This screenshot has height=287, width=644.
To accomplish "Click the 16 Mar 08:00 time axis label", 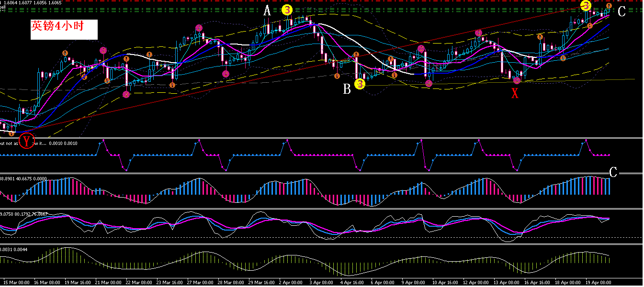I will [47, 282].
